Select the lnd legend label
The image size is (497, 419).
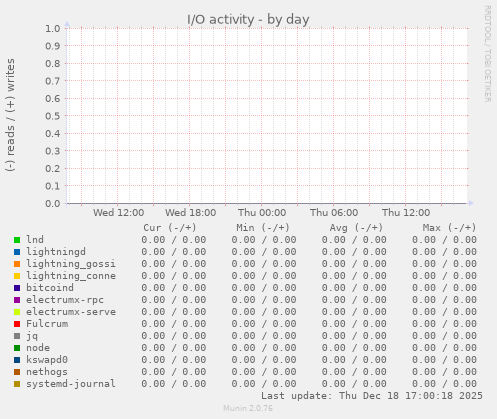click(35, 239)
